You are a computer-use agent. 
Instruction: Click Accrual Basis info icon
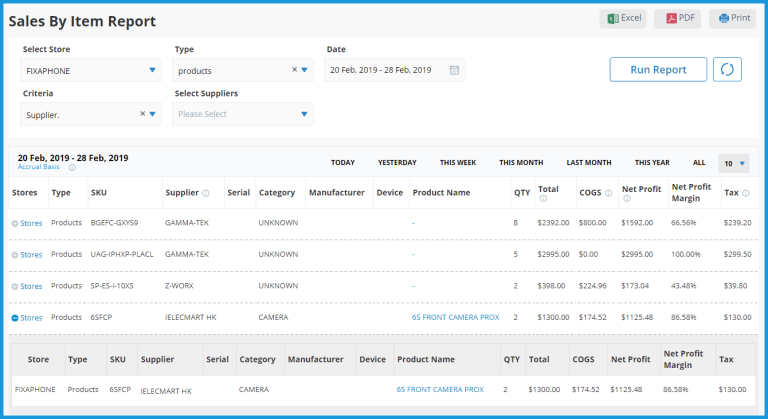click(72, 168)
